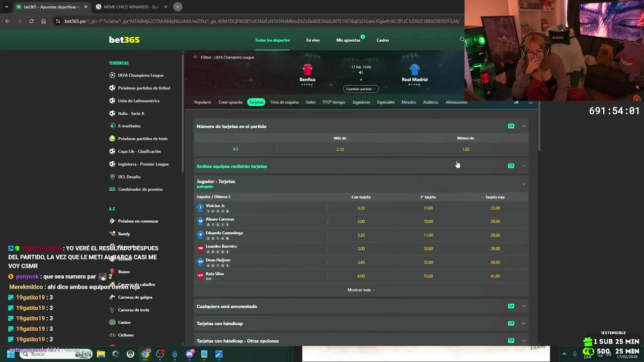The height and width of the screenshot is (362, 644).
Task: Select the Goles tab
Action: click(x=310, y=102)
